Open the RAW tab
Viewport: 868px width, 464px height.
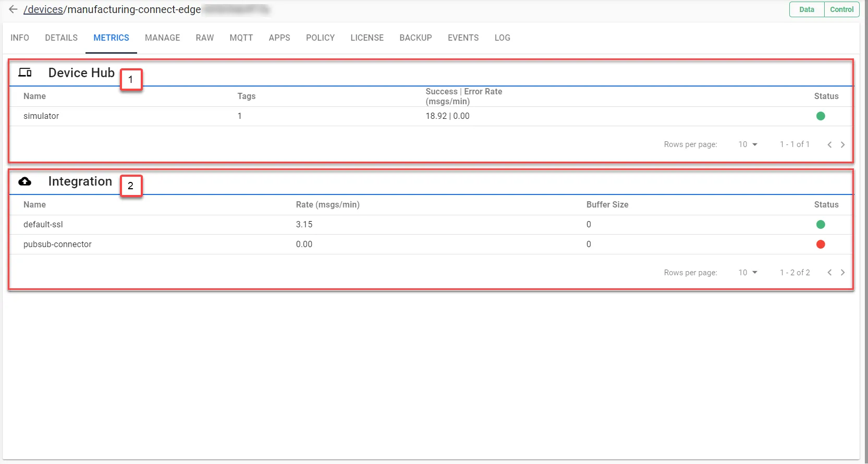pos(205,38)
